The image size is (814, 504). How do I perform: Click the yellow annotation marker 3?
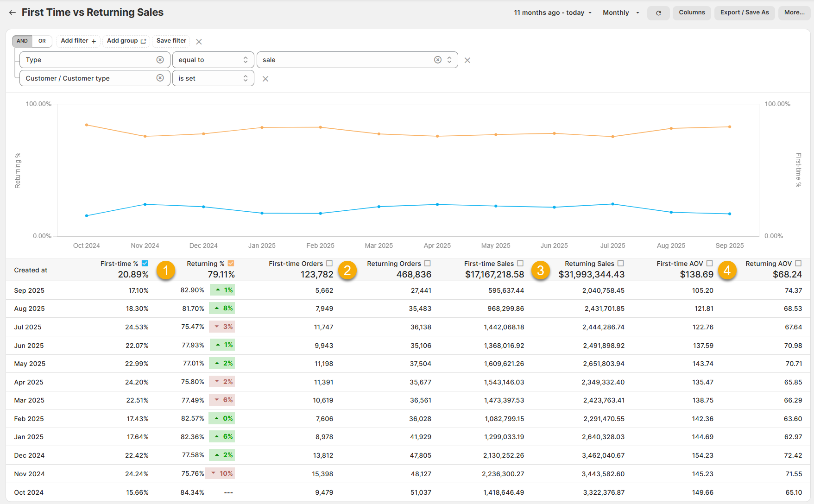[x=540, y=270]
